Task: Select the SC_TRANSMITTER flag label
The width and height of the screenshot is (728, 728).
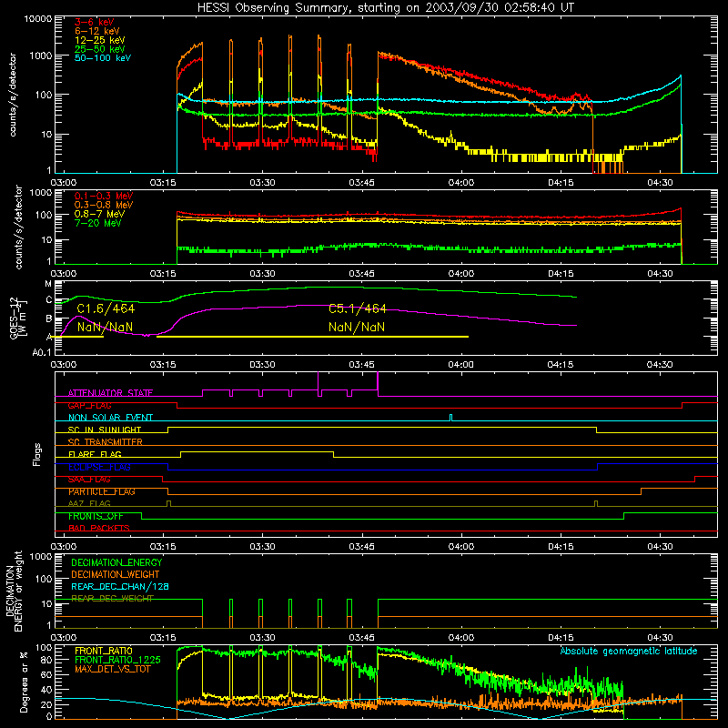Action: pyautogui.click(x=106, y=442)
